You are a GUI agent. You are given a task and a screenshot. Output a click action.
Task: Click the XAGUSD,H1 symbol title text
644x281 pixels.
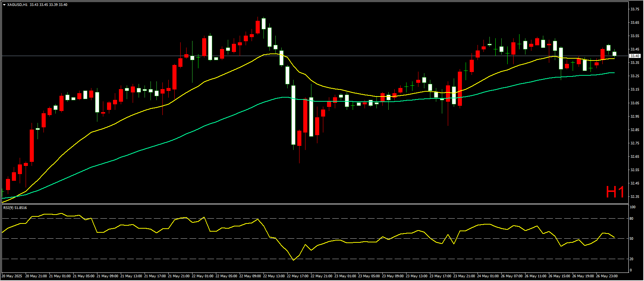click(17, 5)
